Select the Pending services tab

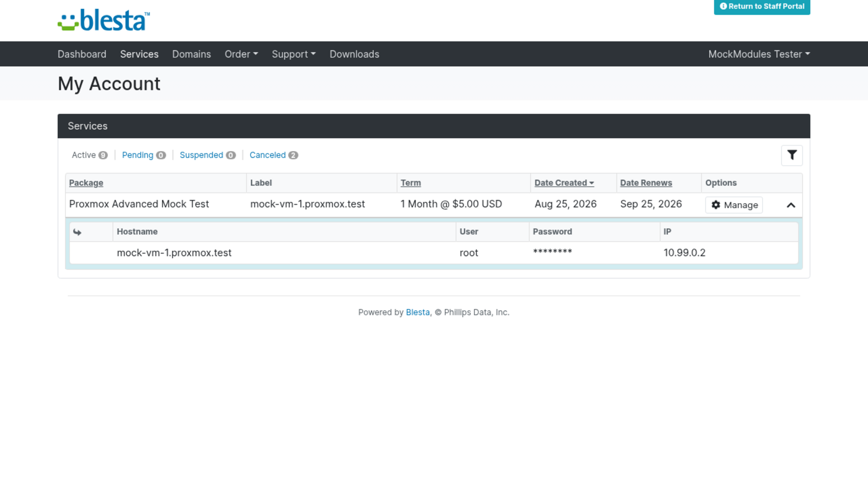(x=144, y=155)
